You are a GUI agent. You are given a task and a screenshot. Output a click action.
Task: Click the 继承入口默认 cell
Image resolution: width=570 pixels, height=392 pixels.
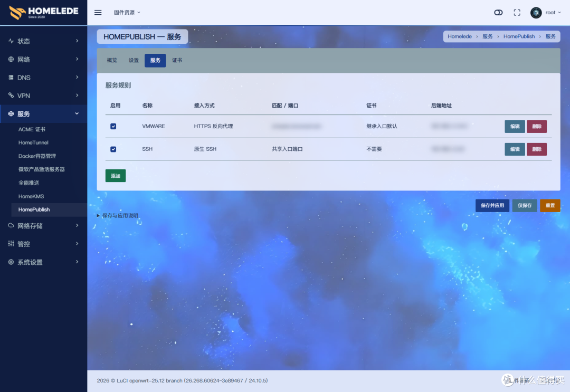382,126
